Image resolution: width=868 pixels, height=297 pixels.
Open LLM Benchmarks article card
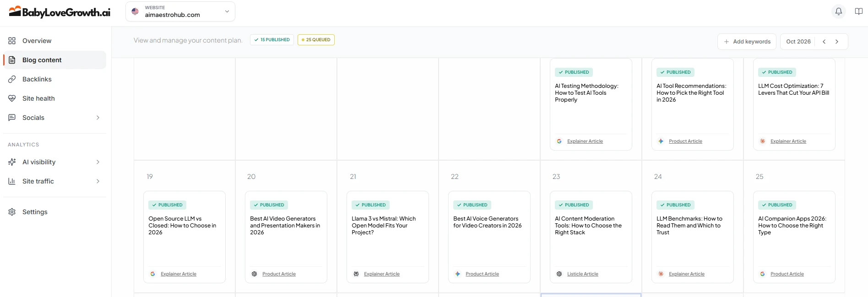(692, 237)
